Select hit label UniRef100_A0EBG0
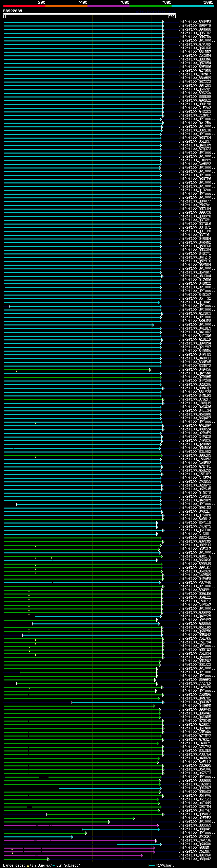The image size is (217, 868). [x=195, y=426]
